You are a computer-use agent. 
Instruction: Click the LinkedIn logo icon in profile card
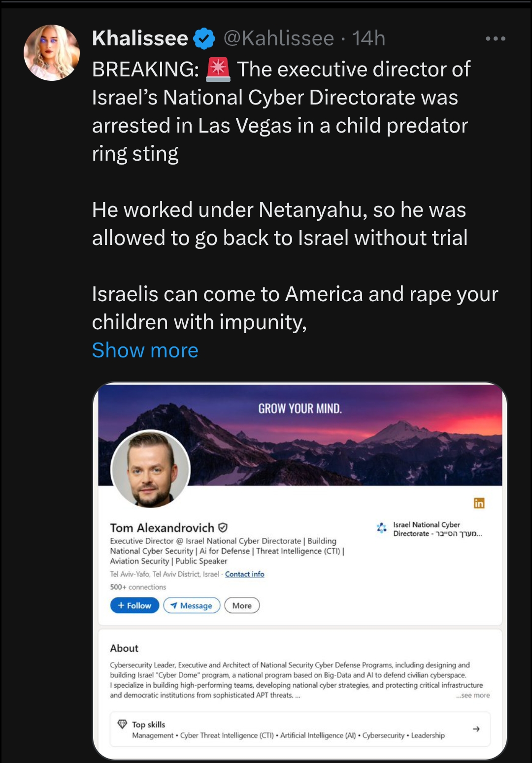[x=479, y=503]
